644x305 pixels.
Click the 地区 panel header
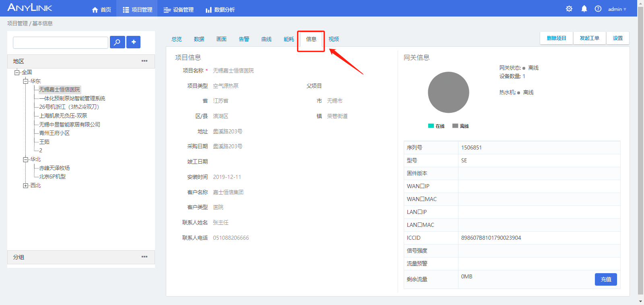pos(81,61)
